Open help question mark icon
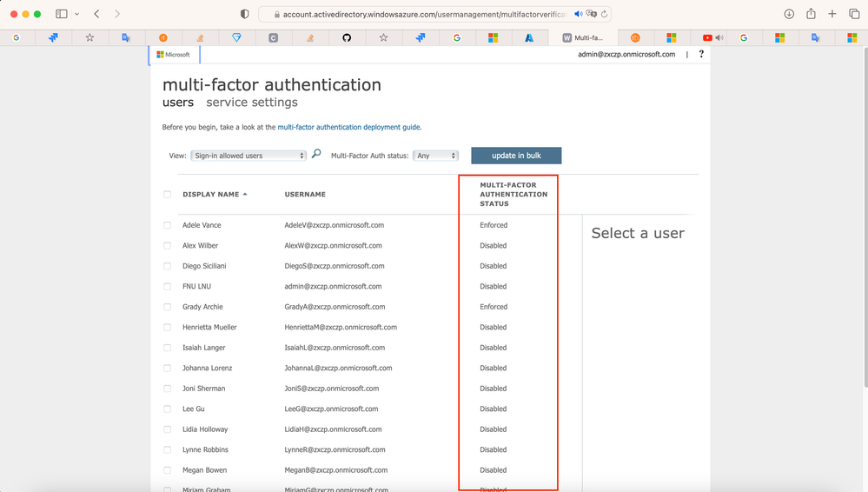Screen dimensions: 868x492 click(701, 54)
